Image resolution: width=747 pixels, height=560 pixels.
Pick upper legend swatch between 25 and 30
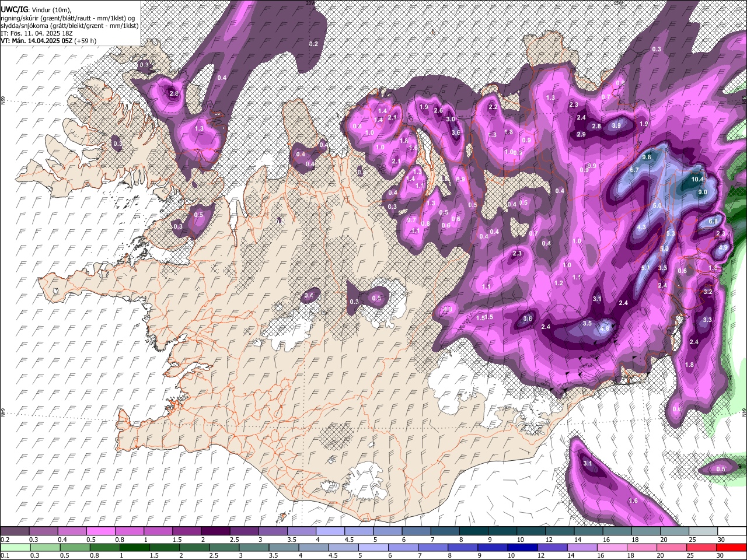click(x=703, y=531)
